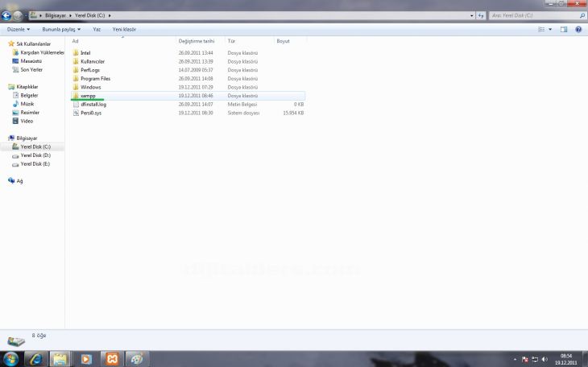Screen dimensions: 588x367
Task: Open the xampp folder
Action: (88, 96)
